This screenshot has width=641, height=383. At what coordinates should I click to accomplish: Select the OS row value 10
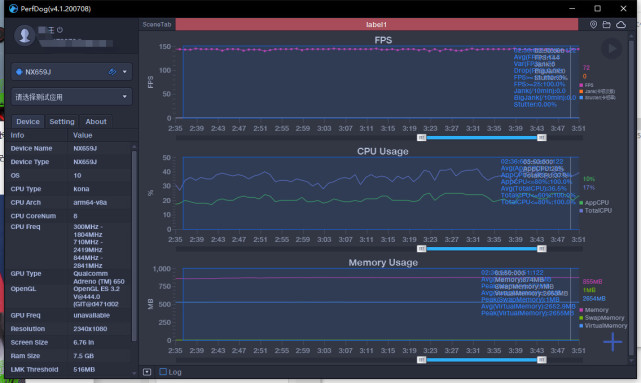click(77, 175)
